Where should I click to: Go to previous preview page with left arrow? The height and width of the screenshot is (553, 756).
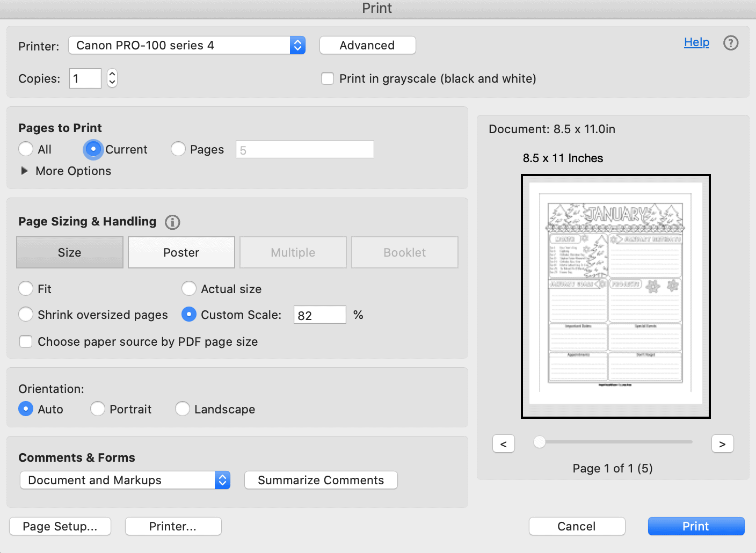click(x=504, y=443)
